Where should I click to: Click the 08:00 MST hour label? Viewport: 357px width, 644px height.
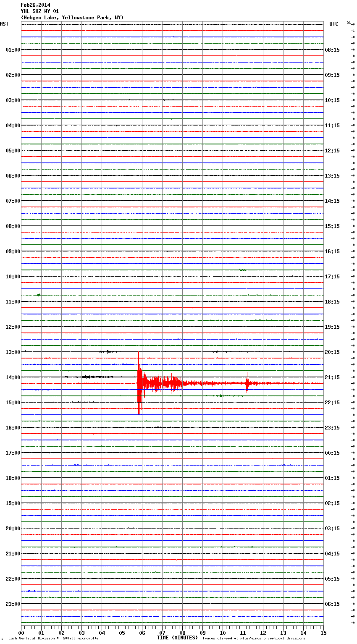pyautogui.click(x=13, y=226)
